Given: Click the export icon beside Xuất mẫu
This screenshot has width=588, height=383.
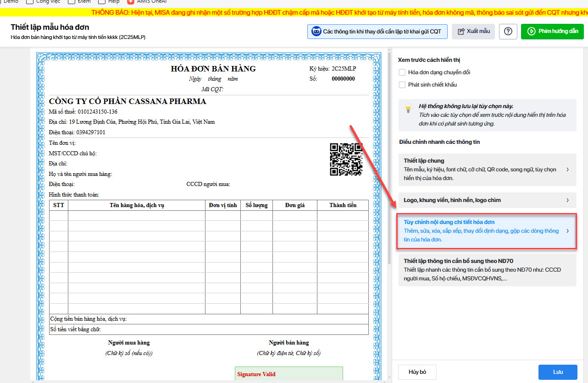Looking at the screenshot, I should pos(460,32).
